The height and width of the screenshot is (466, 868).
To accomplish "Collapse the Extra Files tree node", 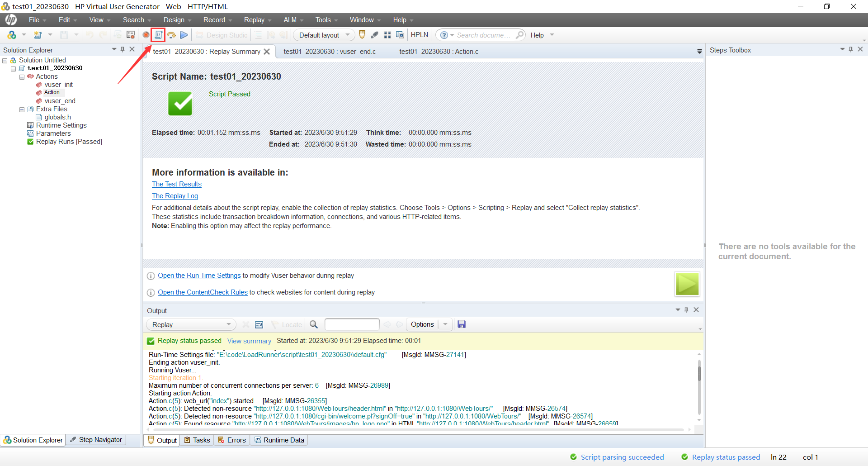I will point(22,109).
